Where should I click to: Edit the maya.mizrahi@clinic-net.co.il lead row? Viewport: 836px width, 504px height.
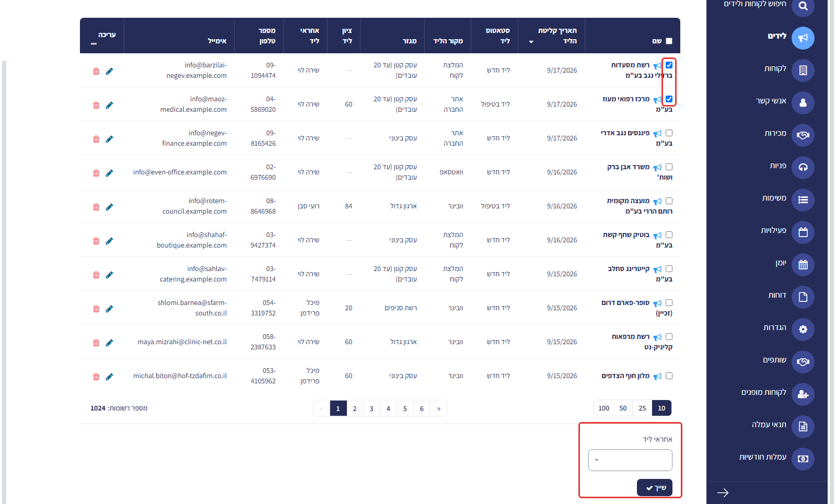click(109, 343)
